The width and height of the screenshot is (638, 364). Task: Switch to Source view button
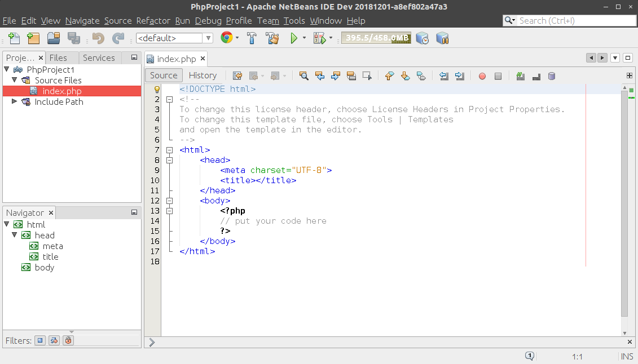(x=164, y=75)
